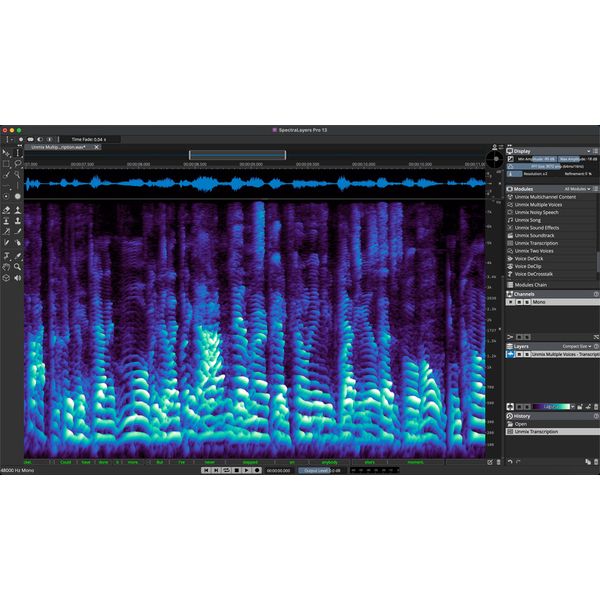Delete layer using Layers panel trash icon

click(596, 407)
